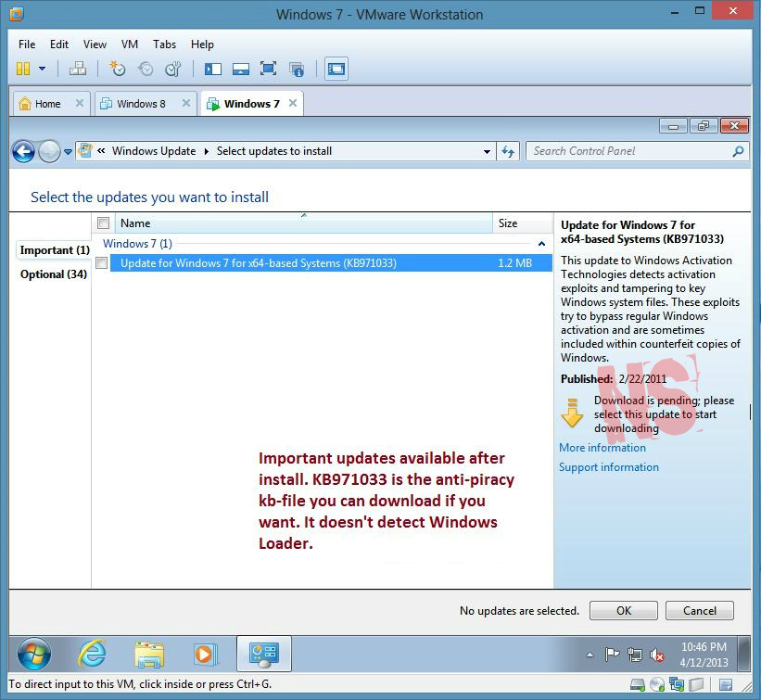Click the Control Panel address bar icon

(85, 150)
